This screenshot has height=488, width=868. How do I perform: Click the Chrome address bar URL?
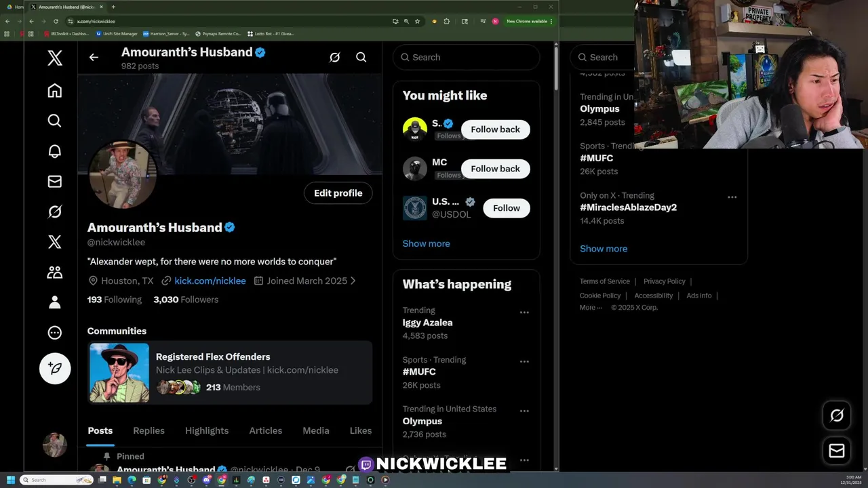tap(96, 21)
